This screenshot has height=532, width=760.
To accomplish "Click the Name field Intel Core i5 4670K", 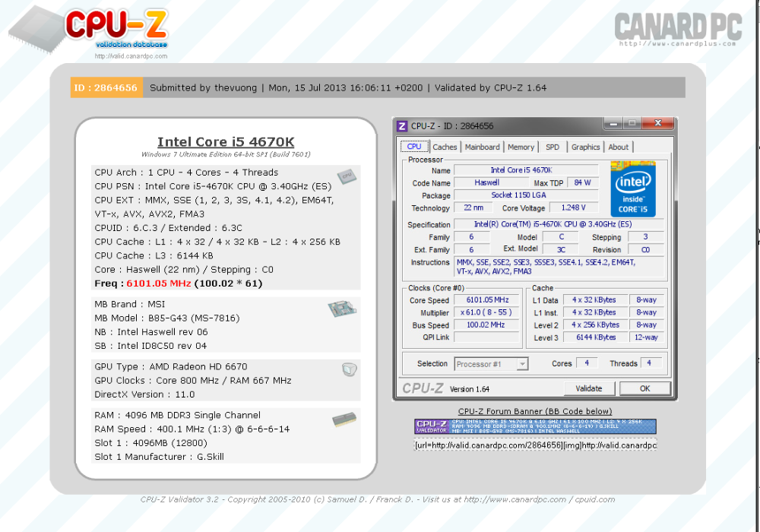I will 526,170.
